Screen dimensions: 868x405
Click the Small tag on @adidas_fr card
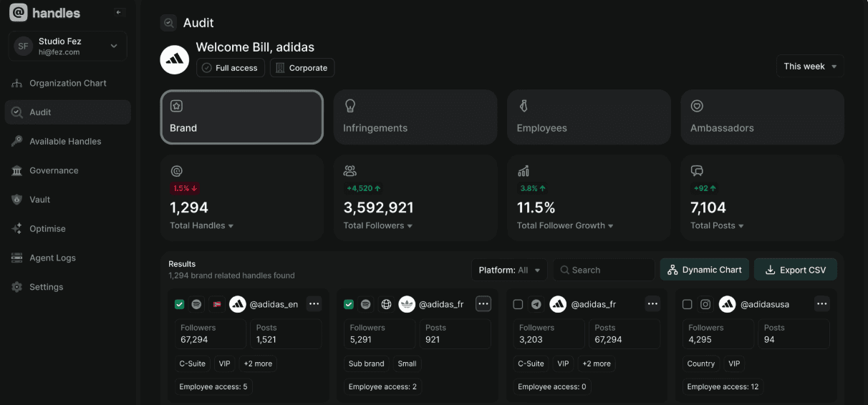[x=408, y=363]
